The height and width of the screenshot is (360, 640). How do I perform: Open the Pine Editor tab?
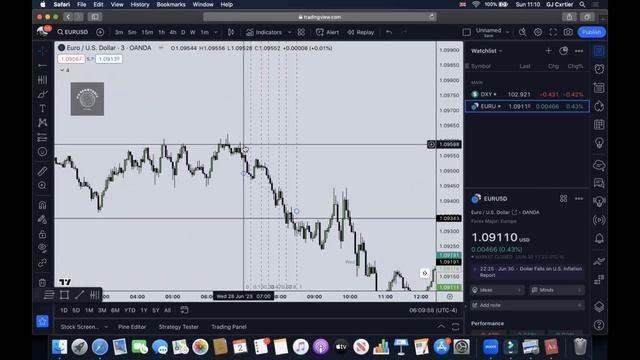click(x=132, y=327)
